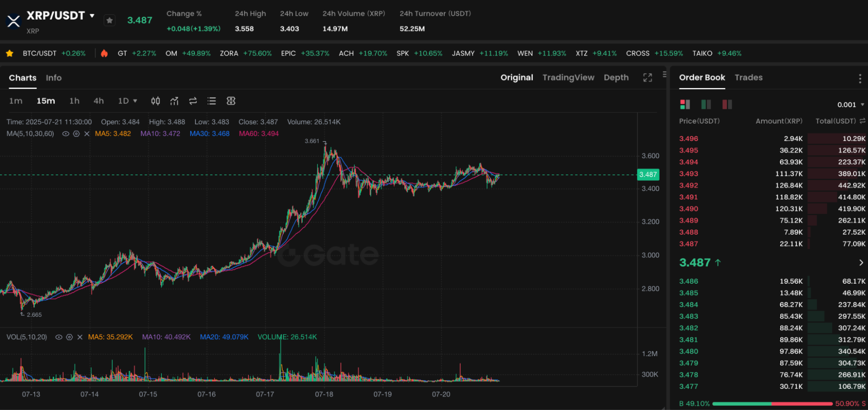Select ask price 3.496
Screen dimensions: 868x410
(689, 138)
